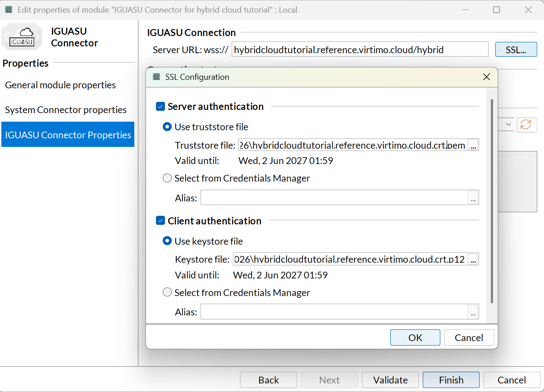Click the Back button
Viewport: 544px width, 392px height.
(x=269, y=380)
